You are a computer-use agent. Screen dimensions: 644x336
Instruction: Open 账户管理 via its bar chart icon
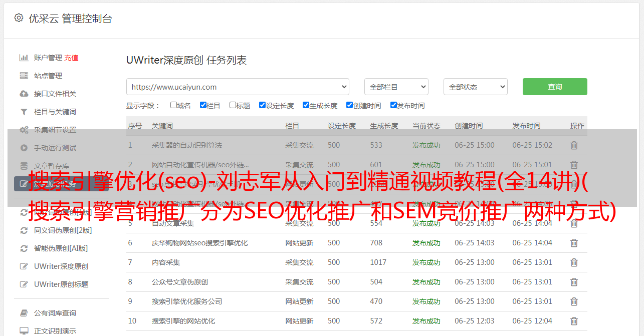click(x=24, y=58)
